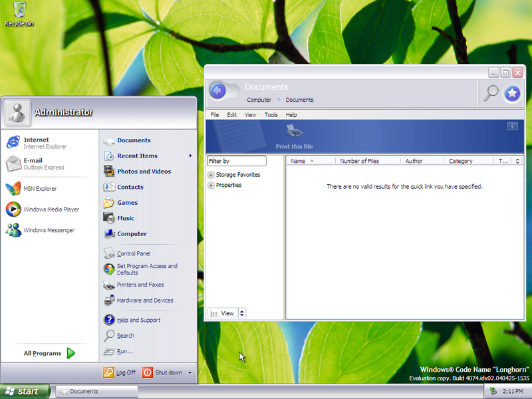Screen dimensions: 532x399
Task: Open the Recycle Bin on desktop
Action: click(x=19, y=13)
